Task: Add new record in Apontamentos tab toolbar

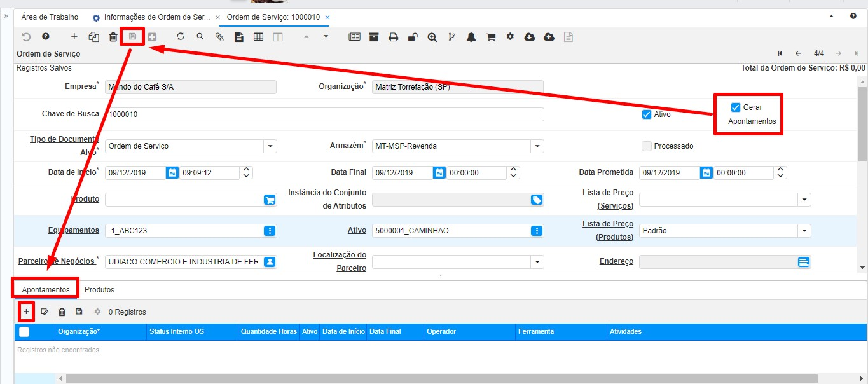Action: (26, 312)
